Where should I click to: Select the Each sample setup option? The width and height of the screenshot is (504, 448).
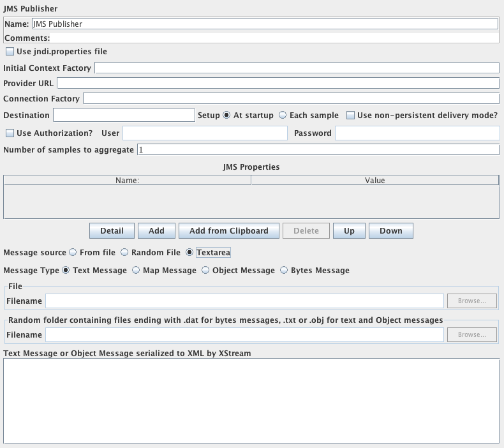[x=283, y=116]
